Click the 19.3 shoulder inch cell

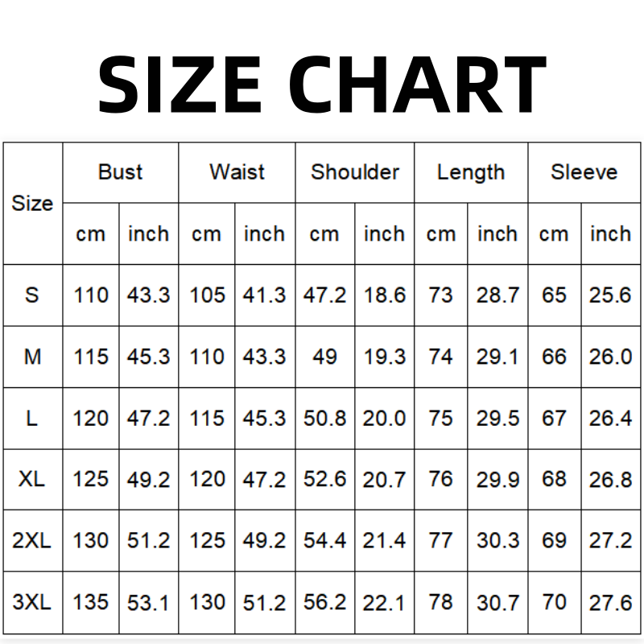[x=384, y=357]
